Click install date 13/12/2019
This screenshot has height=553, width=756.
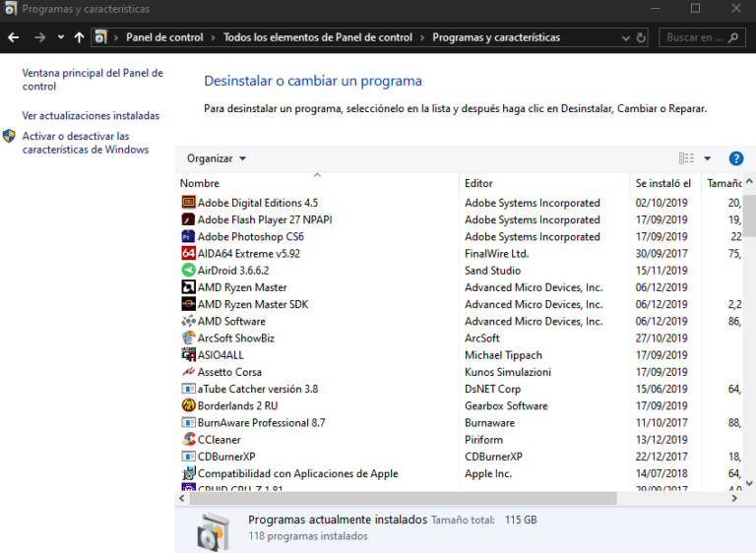(x=661, y=439)
